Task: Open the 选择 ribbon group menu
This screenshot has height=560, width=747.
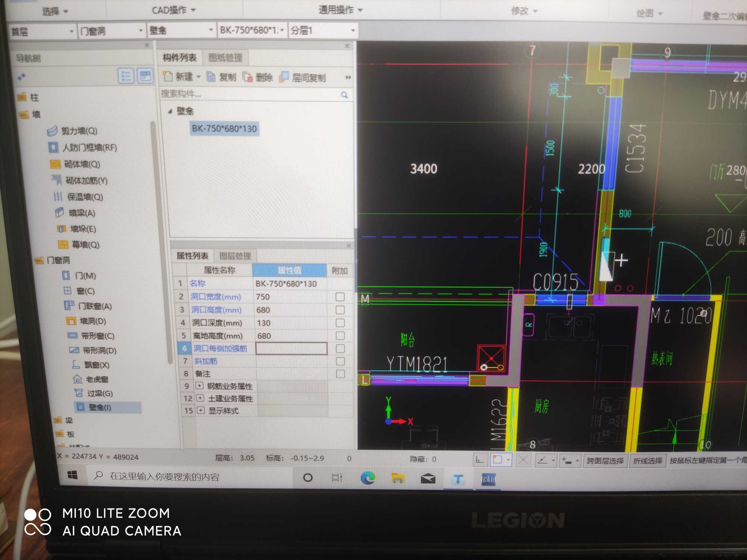Action: 55,12
